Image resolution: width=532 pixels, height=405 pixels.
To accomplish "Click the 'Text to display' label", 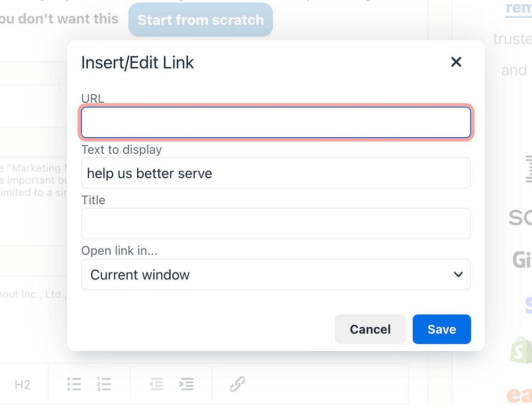I will point(121,150).
